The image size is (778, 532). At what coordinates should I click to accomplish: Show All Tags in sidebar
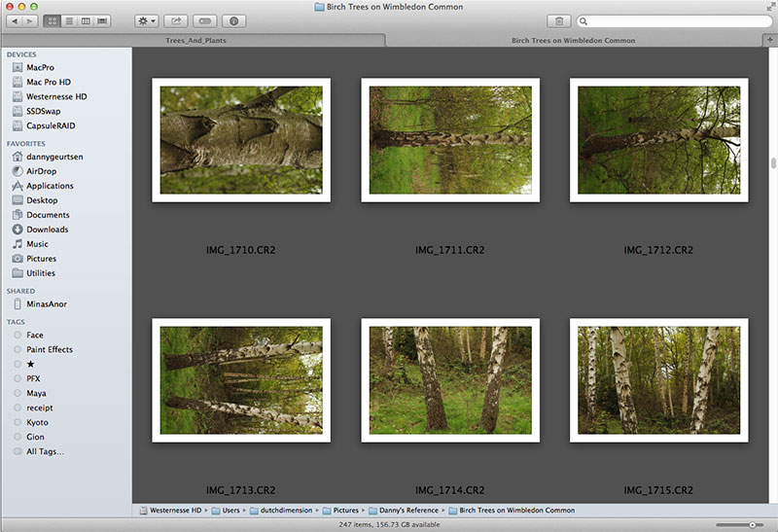(45, 451)
